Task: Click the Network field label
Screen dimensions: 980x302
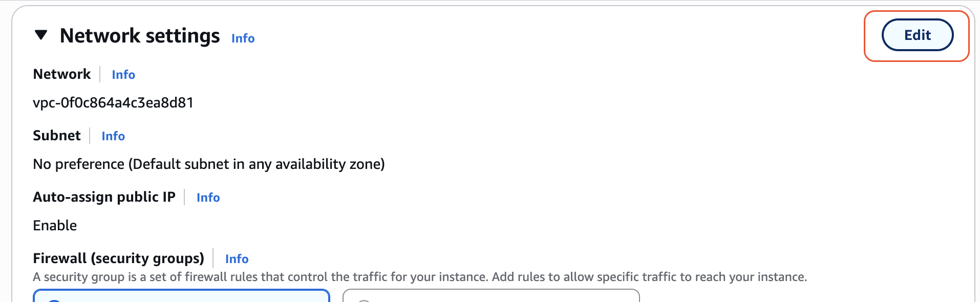Action: pyautogui.click(x=61, y=74)
